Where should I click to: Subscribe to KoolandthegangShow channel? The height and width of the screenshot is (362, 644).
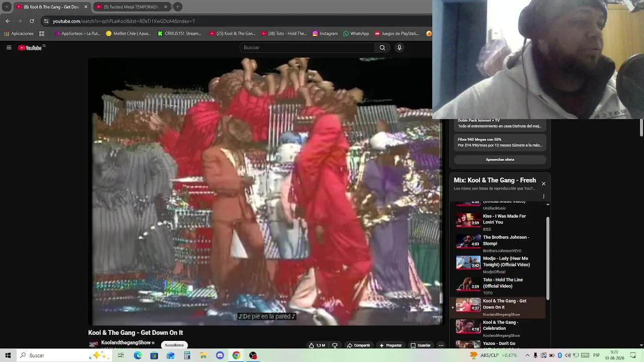tap(175, 345)
